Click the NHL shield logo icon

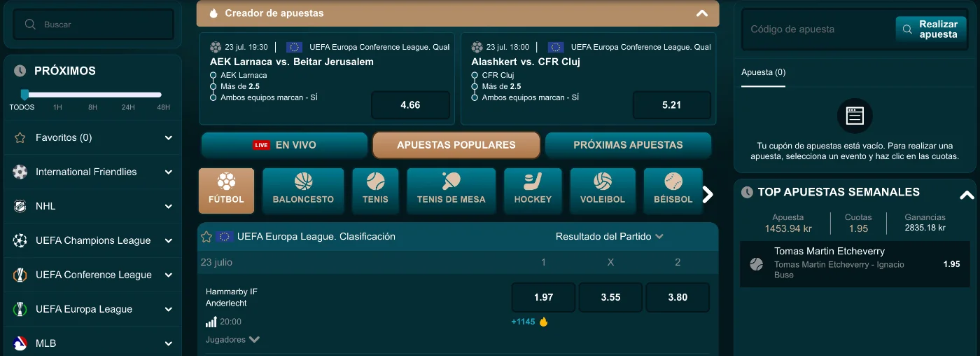pos(20,206)
